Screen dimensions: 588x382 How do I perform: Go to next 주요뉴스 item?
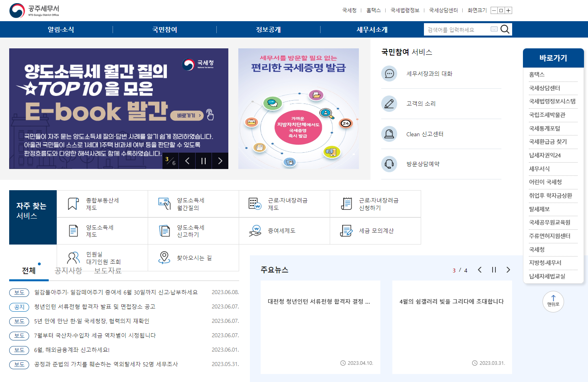click(508, 270)
